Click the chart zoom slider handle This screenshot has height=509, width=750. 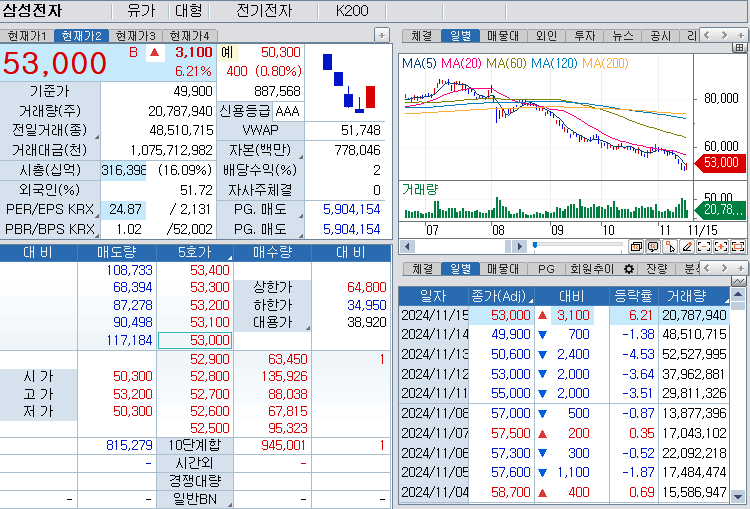[x=535, y=245]
